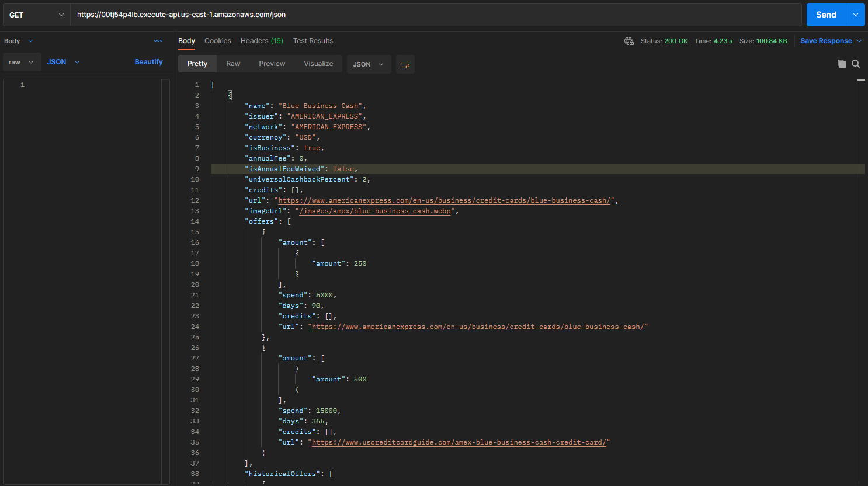Viewport: 868px width, 486px height.
Task: Open the raw body type dropdown
Action: (x=22, y=62)
